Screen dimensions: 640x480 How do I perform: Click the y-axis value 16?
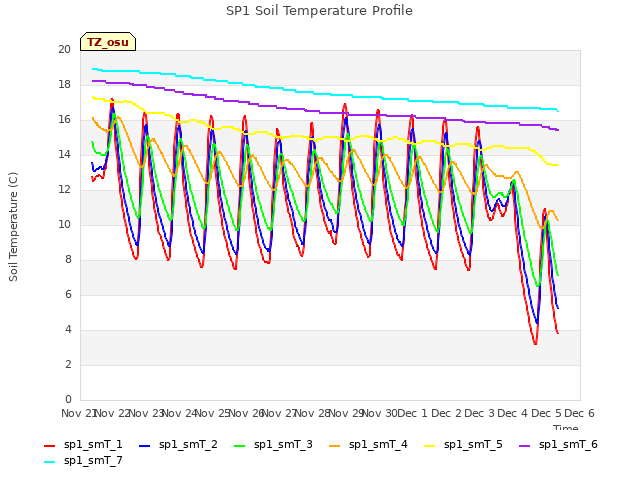tap(64, 120)
